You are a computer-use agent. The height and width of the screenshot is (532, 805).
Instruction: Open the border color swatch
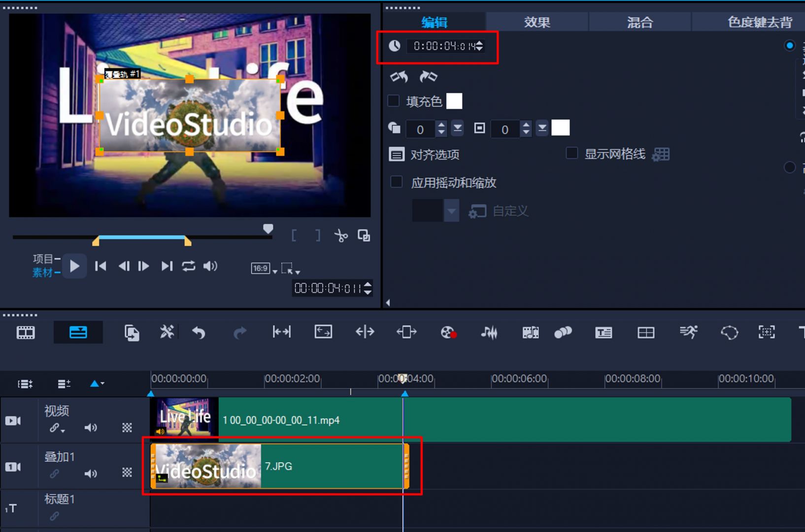pyautogui.click(x=561, y=128)
